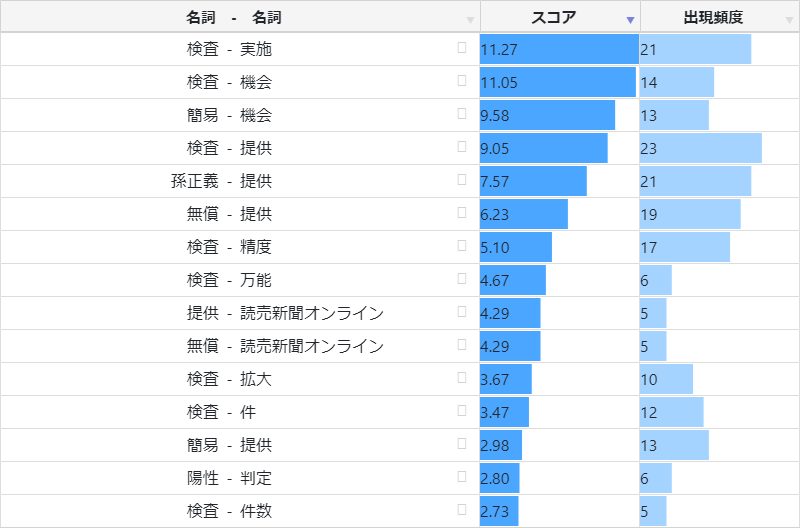The image size is (800, 528).
Task: Tick the checkbox for 陽性 - 判定
Action: [x=462, y=477]
